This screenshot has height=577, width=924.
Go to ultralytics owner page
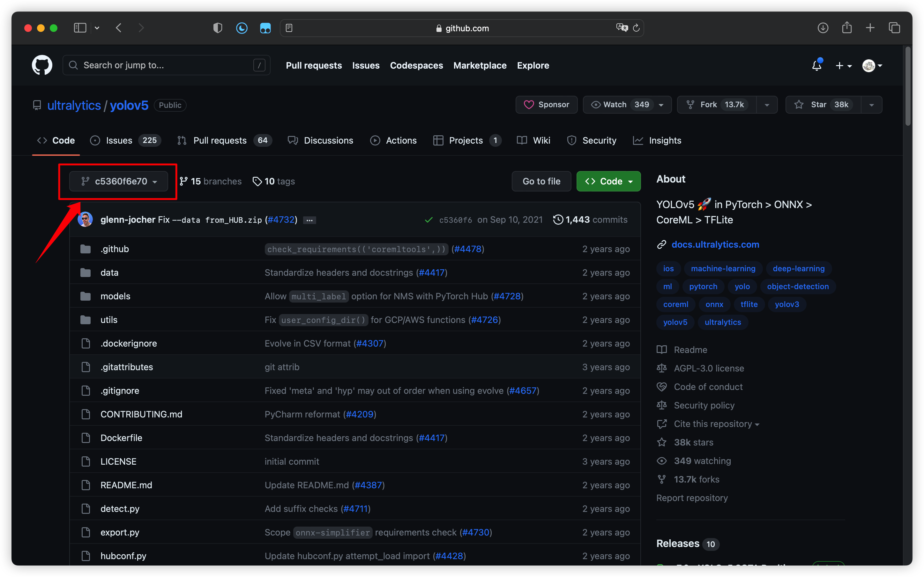(74, 105)
